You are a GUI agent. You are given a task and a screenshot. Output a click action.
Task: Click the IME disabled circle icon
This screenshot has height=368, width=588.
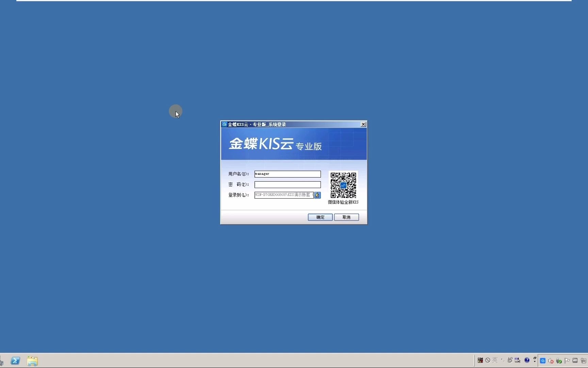pyautogui.click(x=488, y=360)
